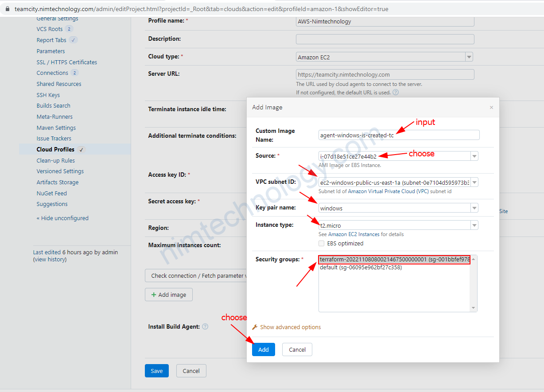This screenshot has width=544, height=392.
Task: Click the plus icon on Add image
Action: click(x=154, y=295)
